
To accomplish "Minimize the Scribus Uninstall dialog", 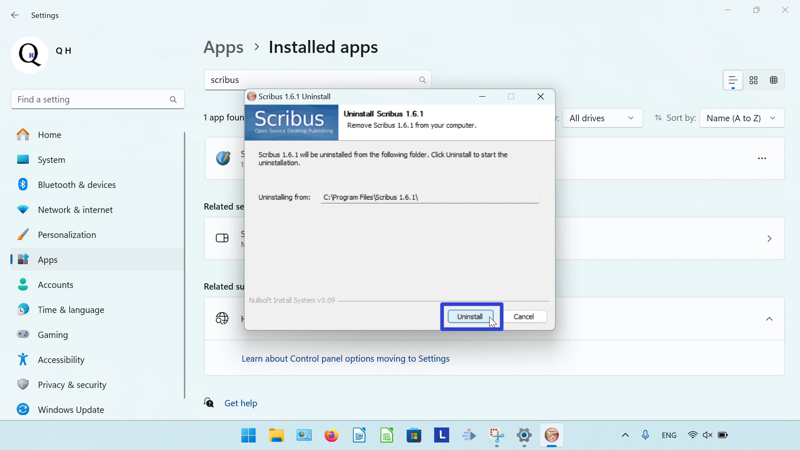I will (482, 96).
